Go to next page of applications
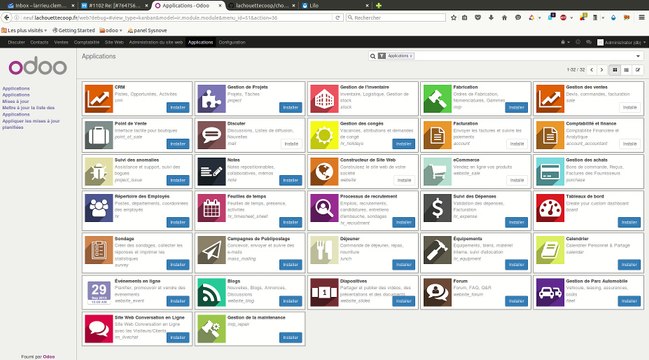The height and width of the screenshot is (360, 649). 602,70
